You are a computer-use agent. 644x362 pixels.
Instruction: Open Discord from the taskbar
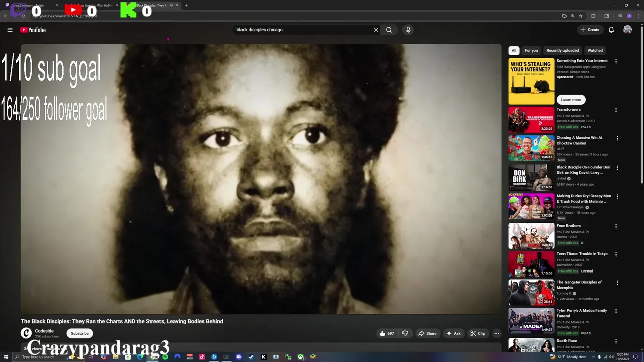(x=239, y=357)
